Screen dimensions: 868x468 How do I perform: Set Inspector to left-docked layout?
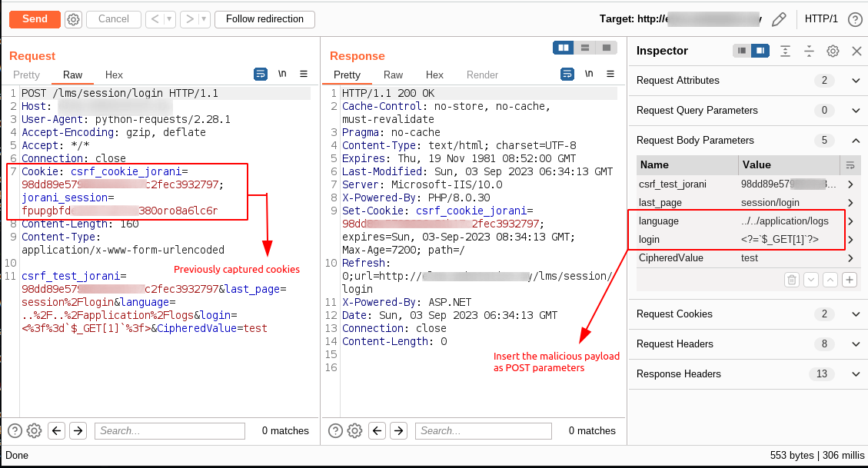point(742,51)
